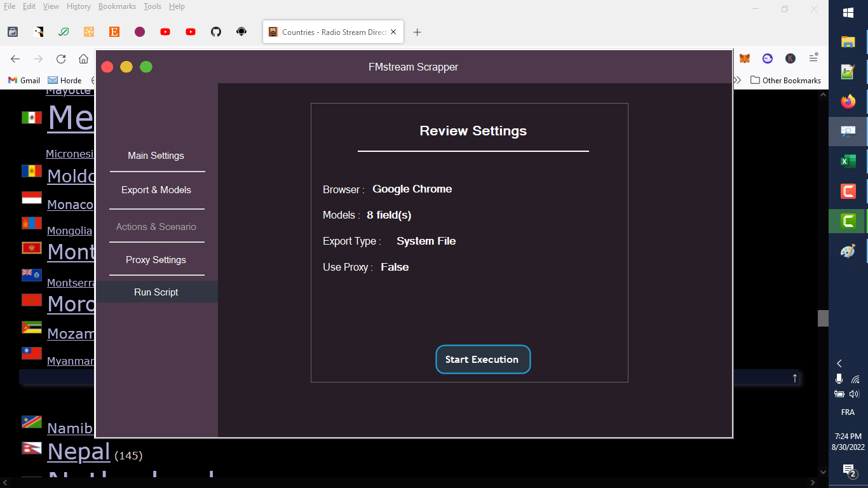Open the Export & Models section
This screenshot has width=868, height=488.
[156, 189]
